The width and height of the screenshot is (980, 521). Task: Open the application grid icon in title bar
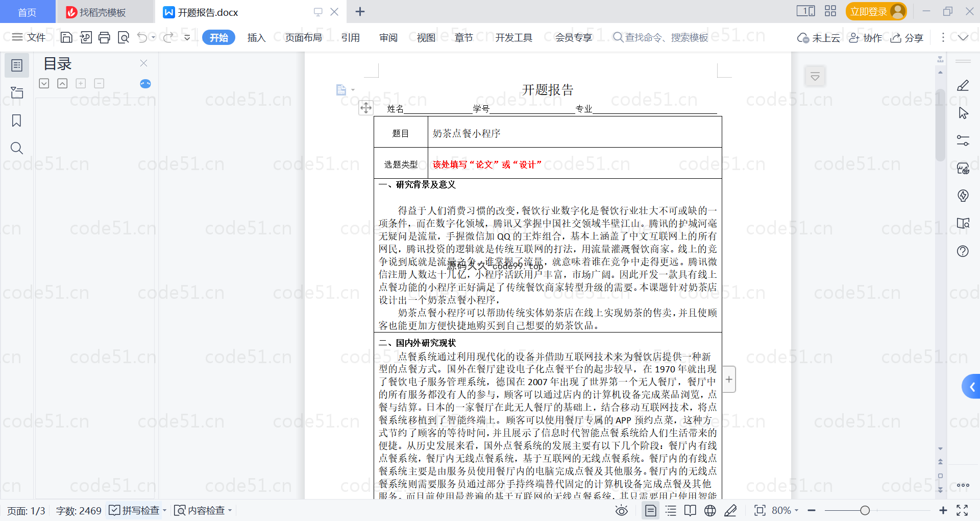click(830, 11)
